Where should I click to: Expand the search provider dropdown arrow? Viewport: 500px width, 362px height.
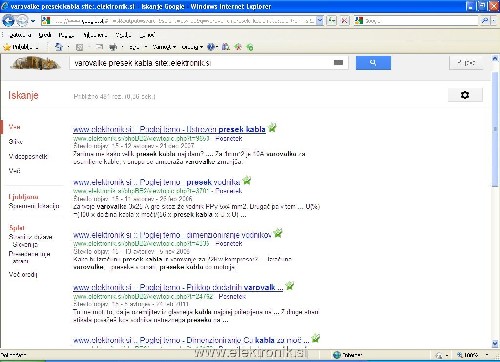494,21
